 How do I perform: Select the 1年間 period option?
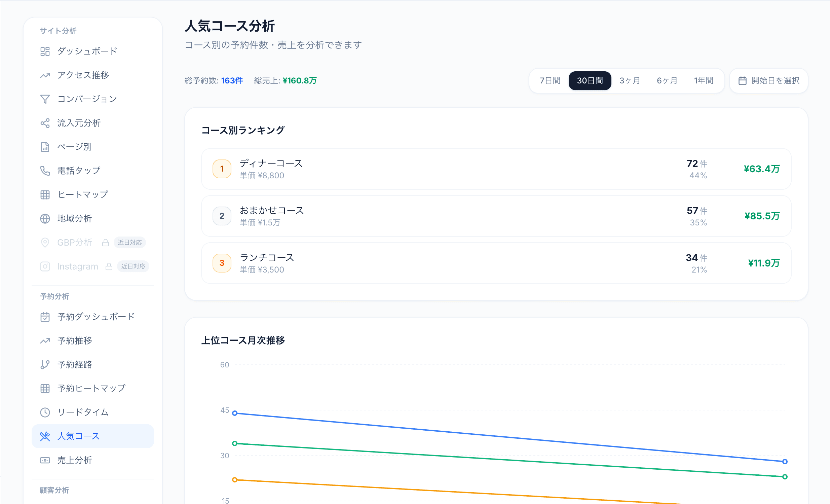(703, 80)
